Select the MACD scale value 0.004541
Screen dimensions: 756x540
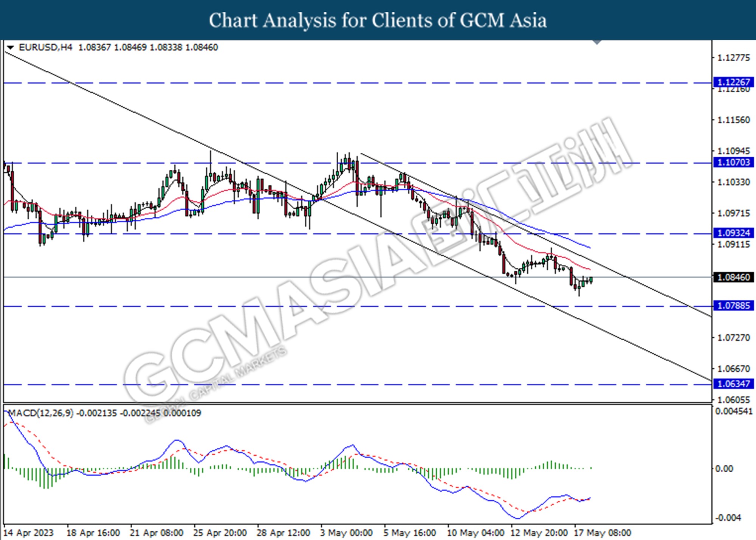point(734,411)
